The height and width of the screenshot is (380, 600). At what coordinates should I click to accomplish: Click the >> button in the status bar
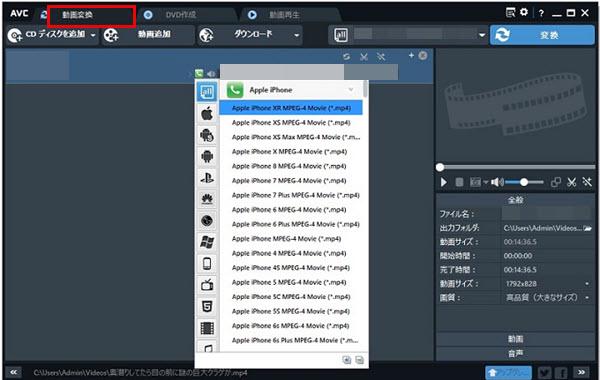click(581, 372)
